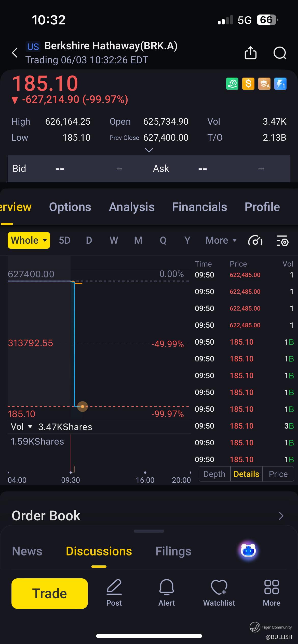
Task: Switch side panel to Price
Action: [278, 474]
